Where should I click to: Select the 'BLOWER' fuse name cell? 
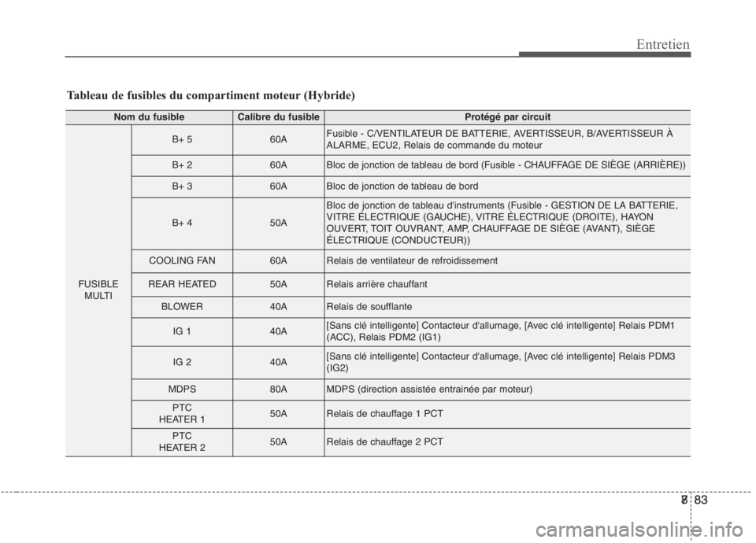tap(182, 306)
